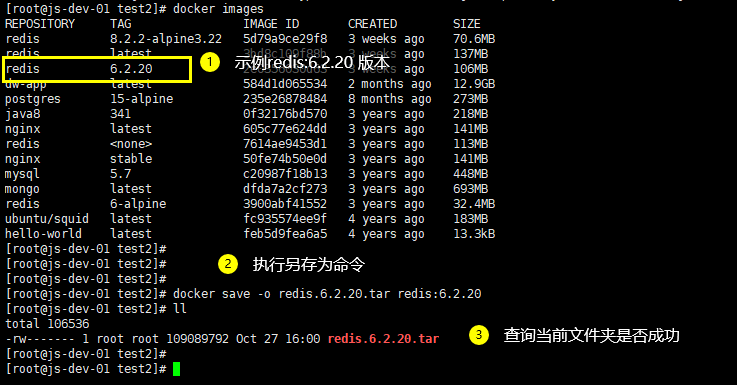
Task: Click the REPOSITORY column header
Action: [40, 24]
